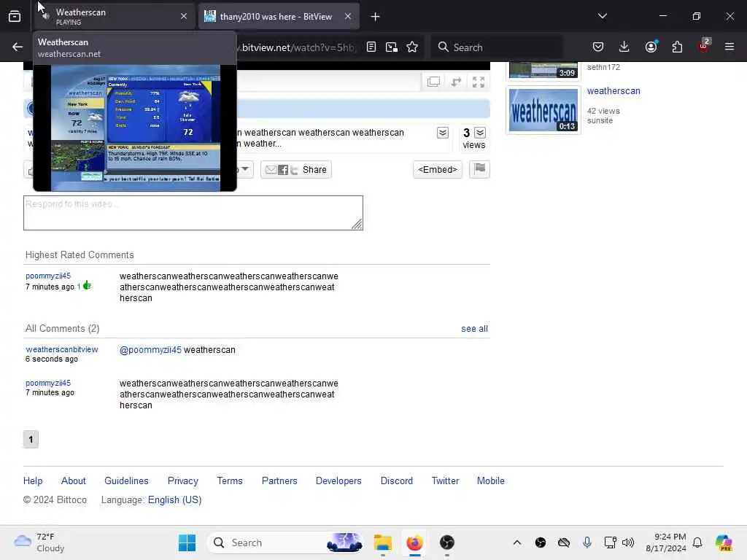Open the Windows Start menu
This screenshot has width=747, height=560.
pos(187,542)
